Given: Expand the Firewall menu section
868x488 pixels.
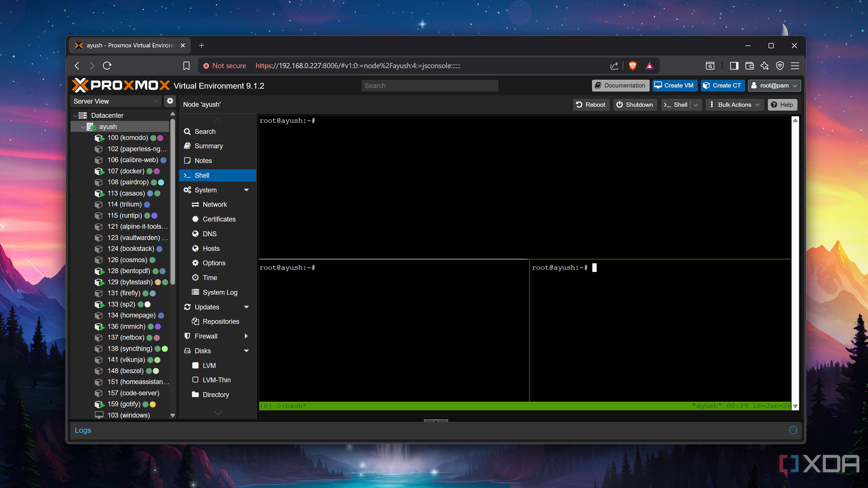Looking at the screenshot, I should [246, 336].
